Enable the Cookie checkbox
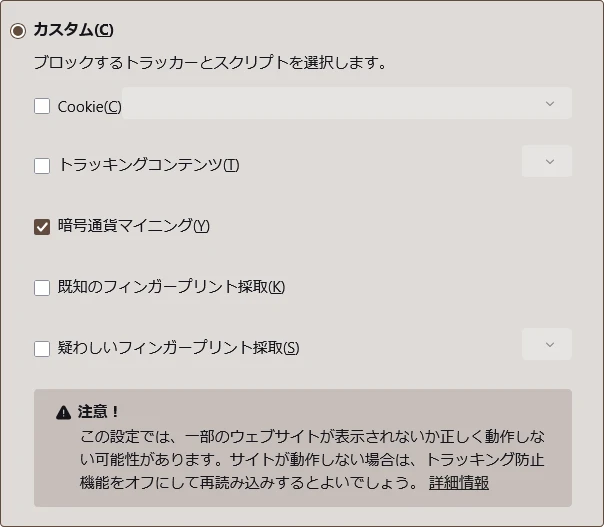The height and width of the screenshot is (527, 604). point(42,106)
